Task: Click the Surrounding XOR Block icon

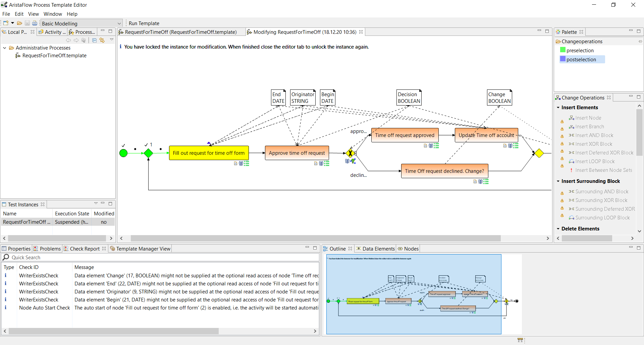Action: pos(572,200)
